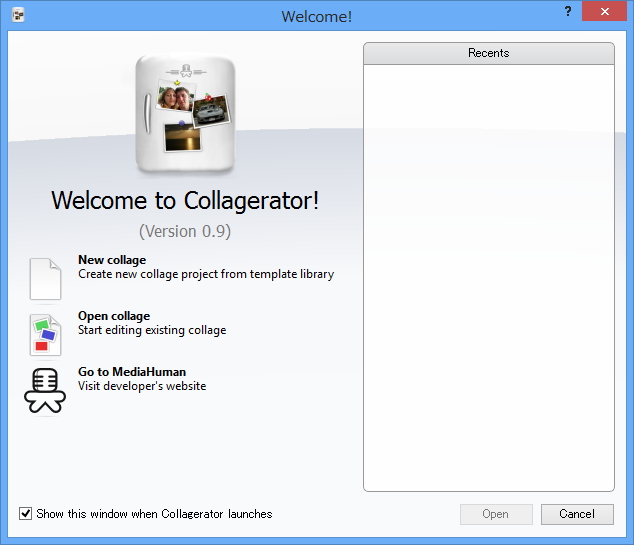Click the Open collage heading
Viewport: 634px width, 545px height.
click(x=114, y=316)
